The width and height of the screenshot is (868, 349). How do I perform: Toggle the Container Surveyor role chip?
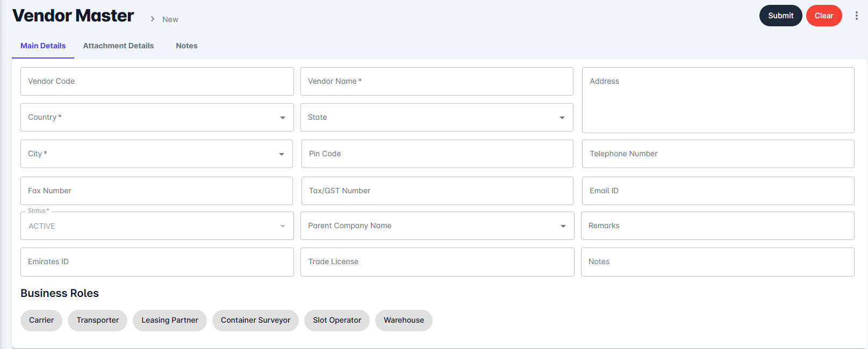[x=255, y=321]
